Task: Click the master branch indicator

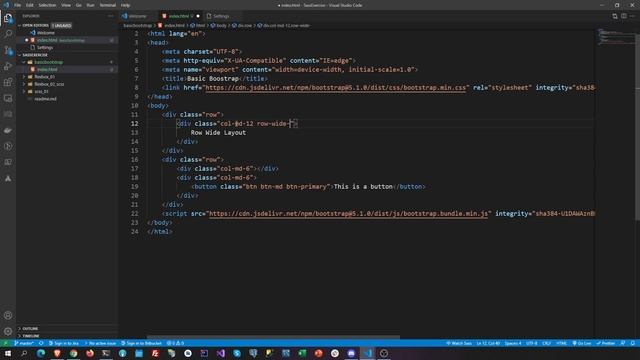Action: (x=24, y=343)
